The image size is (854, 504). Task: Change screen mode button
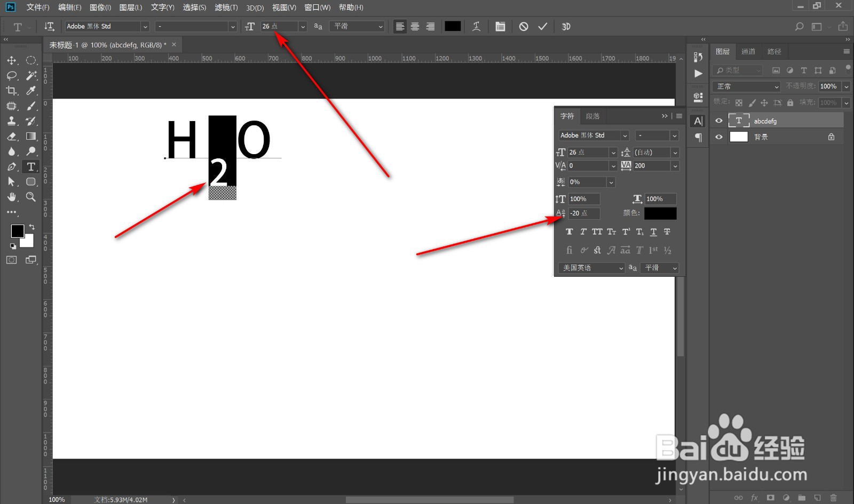pyautogui.click(x=31, y=260)
